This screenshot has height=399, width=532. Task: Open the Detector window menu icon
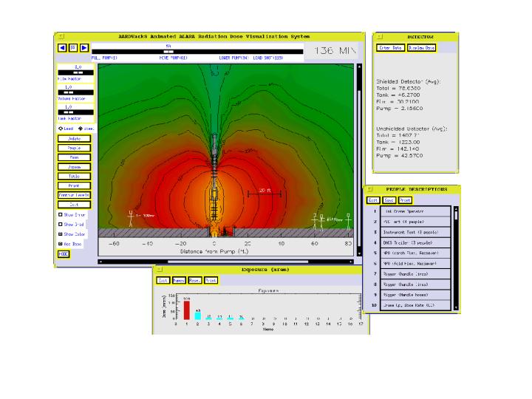click(x=380, y=37)
